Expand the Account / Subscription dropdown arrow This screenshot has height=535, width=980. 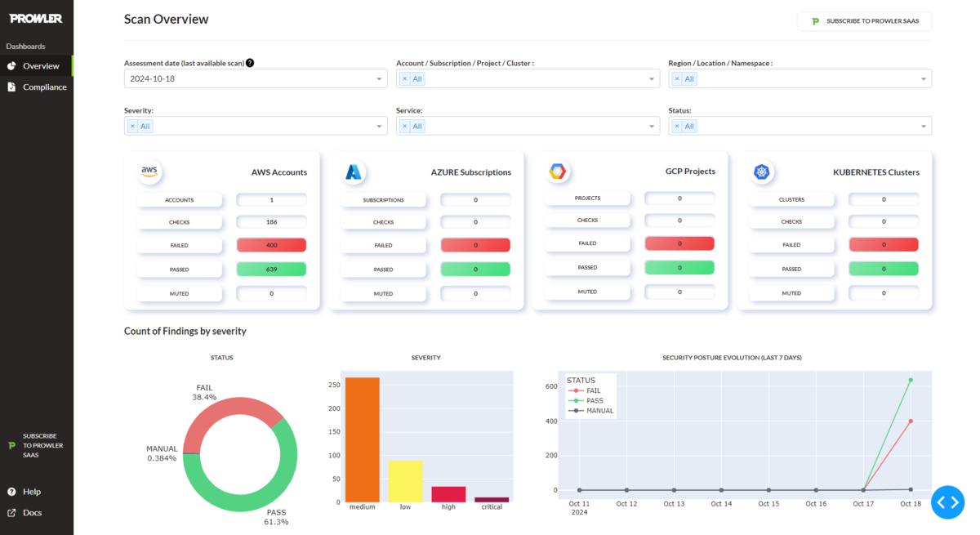point(652,79)
